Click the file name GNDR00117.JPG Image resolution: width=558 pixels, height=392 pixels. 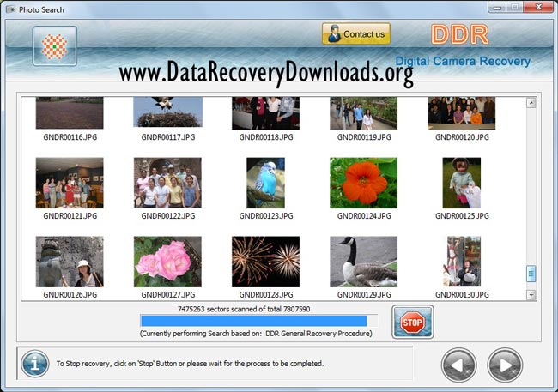pos(168,137)
